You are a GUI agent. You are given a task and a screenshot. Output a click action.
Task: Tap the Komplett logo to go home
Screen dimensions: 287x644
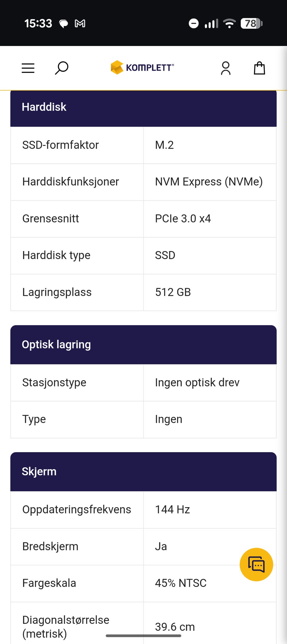point(142,68)
